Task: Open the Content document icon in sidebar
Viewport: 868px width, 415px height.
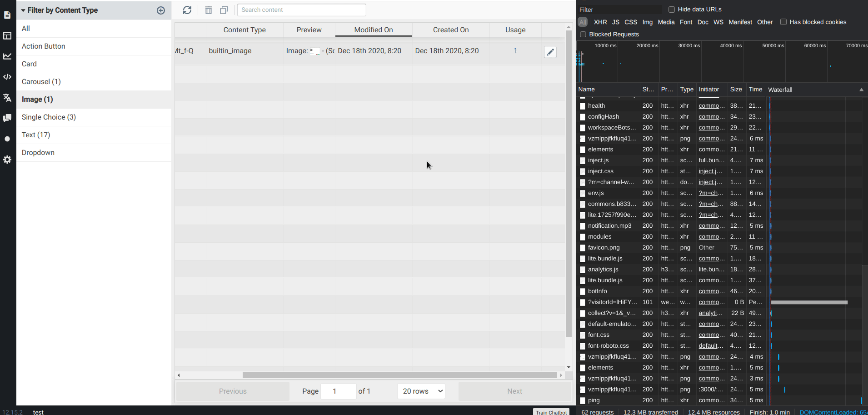Action: (x=7, y=15)
